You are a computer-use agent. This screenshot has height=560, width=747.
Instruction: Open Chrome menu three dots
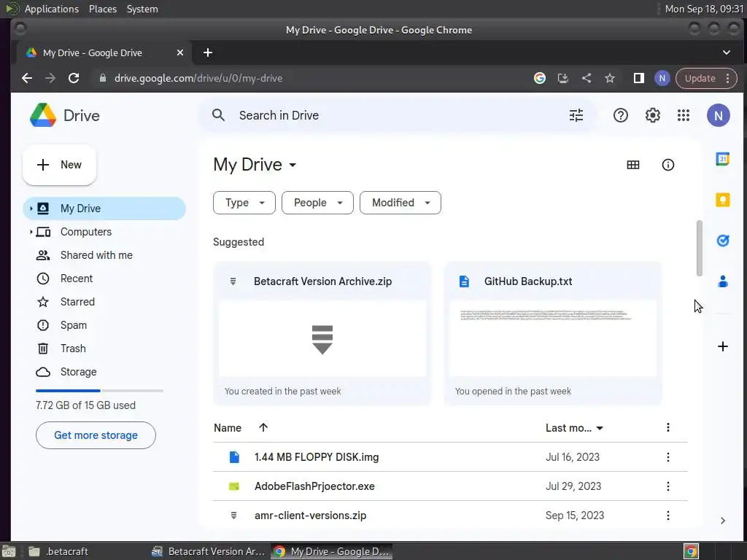[x=727, y=78]
